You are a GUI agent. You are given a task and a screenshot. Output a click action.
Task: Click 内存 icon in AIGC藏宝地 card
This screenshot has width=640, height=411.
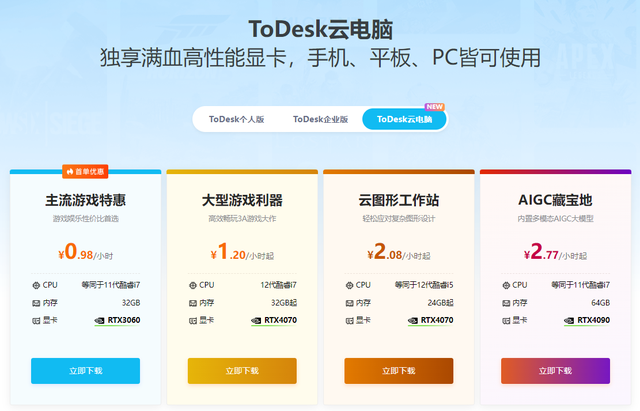(506, 303)
